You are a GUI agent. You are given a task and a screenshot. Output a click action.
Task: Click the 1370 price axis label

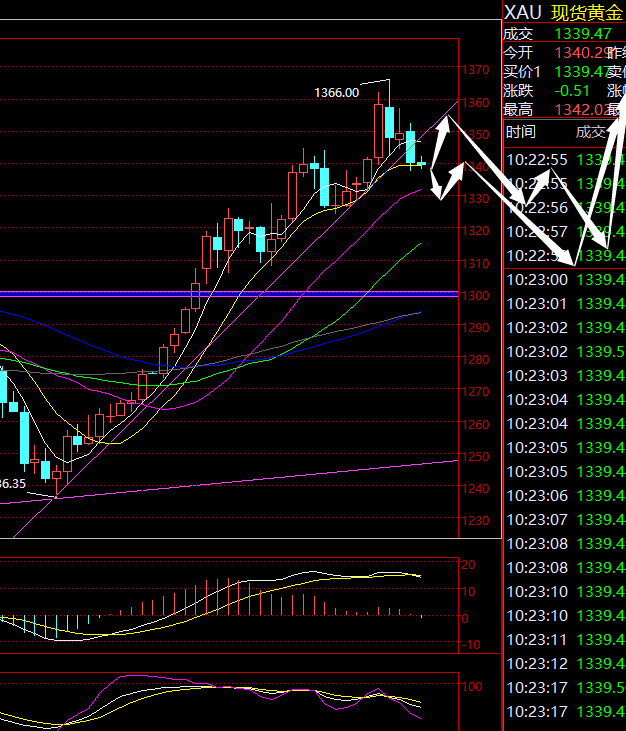click(476, 70)
